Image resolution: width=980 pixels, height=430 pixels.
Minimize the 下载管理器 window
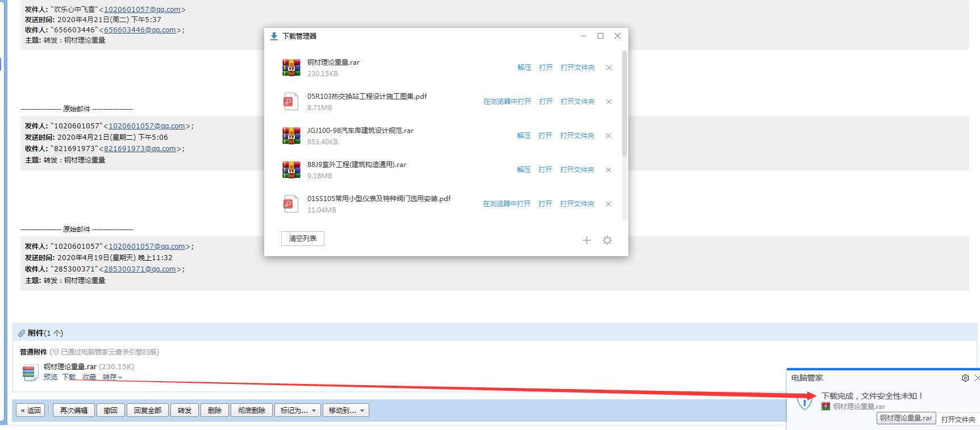point(583,36)
